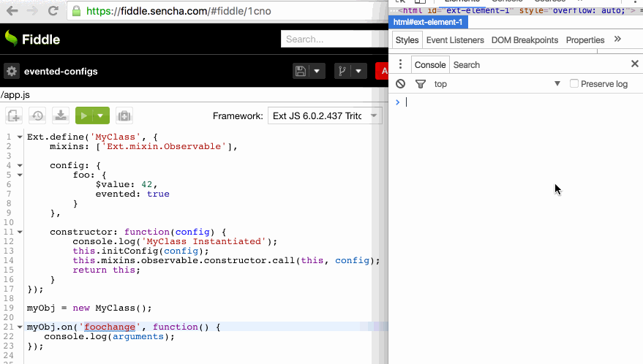Screen dimensions: 643x364
Task: Open the drawer three-dot menu
Action: click(x=400, y=64)
